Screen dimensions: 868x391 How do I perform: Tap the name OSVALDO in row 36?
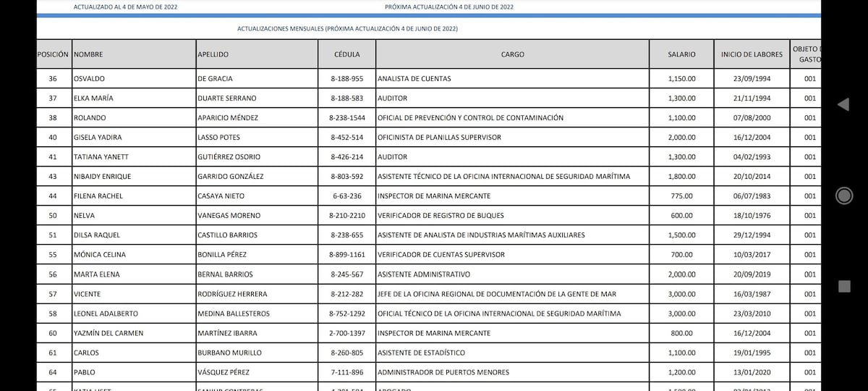click(90, 79)
